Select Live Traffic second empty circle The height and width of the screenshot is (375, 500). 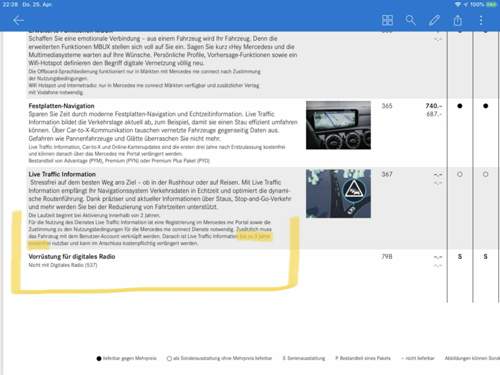(485, 174)
